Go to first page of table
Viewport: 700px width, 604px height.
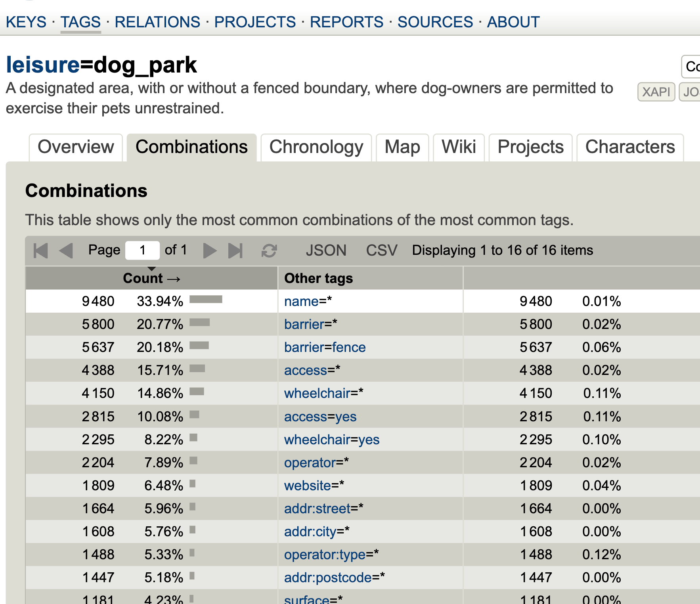tap(40, 250)
